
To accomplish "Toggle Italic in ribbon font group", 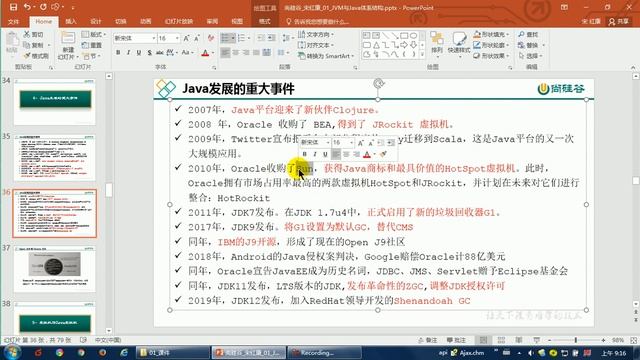I will pyautogui.click(x=129, y=53).
